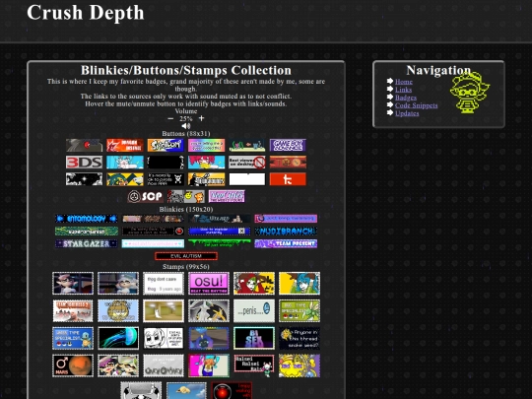The image size is (532, 399).
Task: Click the SCP button badge
Action: [146, 196]
